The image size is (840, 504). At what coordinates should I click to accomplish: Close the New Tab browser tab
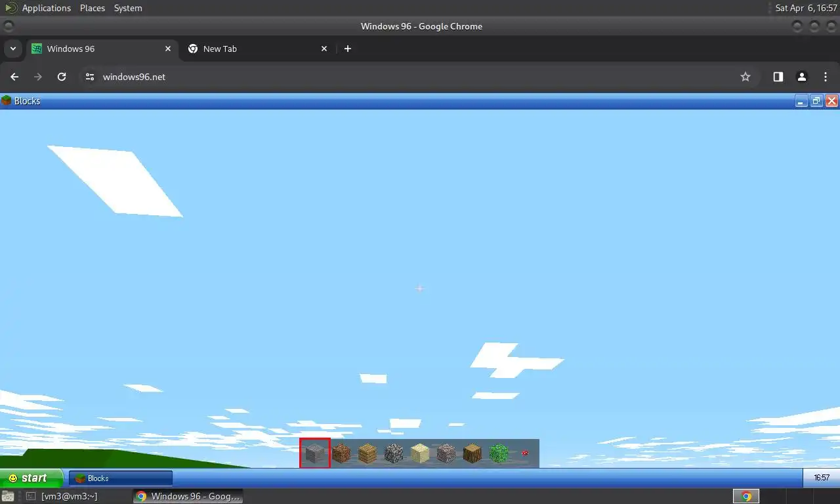(324, 49)
